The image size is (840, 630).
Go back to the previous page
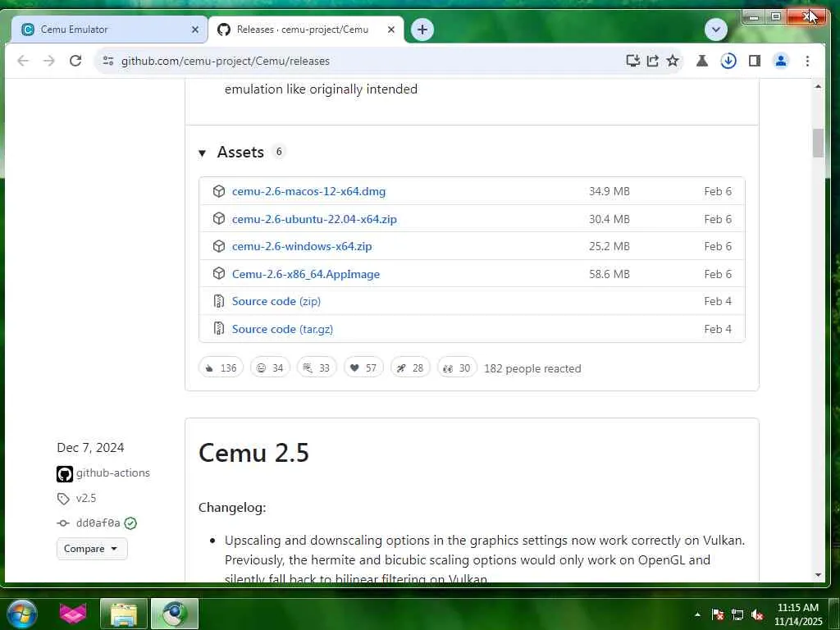(x=22, y=61)
